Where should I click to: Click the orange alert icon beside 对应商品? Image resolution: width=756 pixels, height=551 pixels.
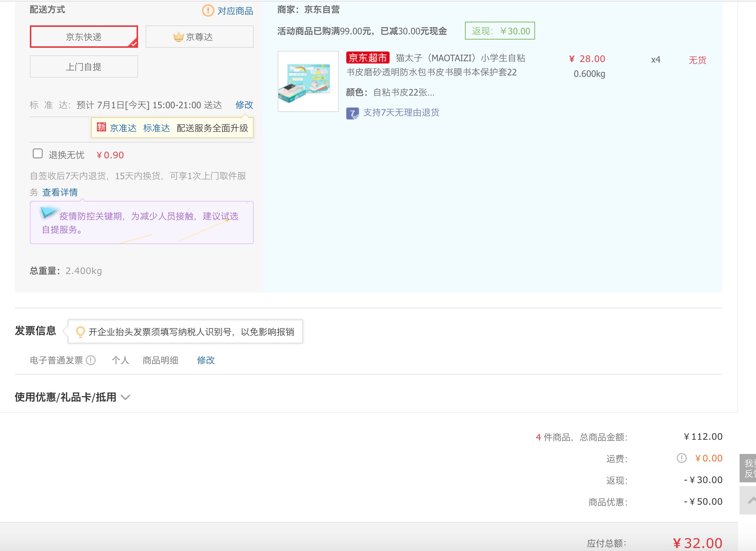coord(208,10)
